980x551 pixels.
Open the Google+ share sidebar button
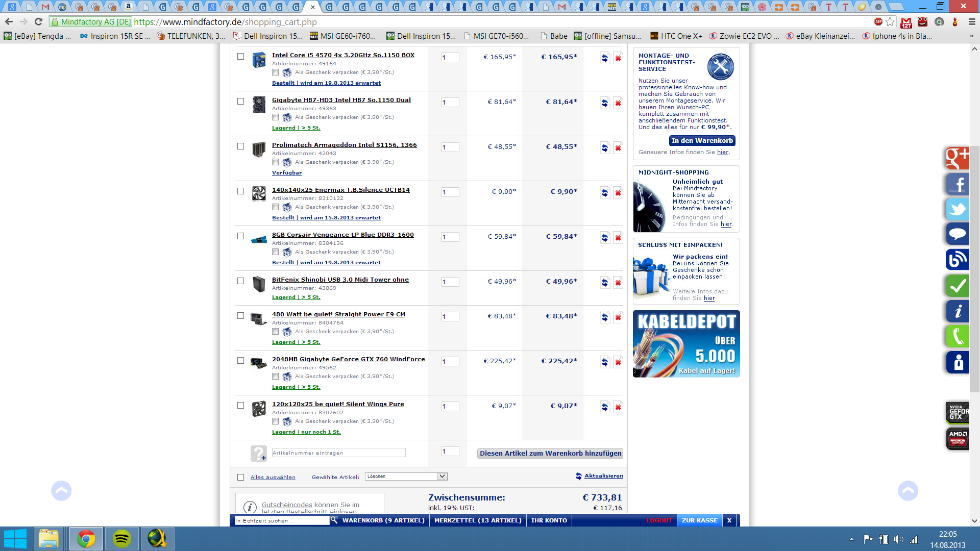pos(957,158)
